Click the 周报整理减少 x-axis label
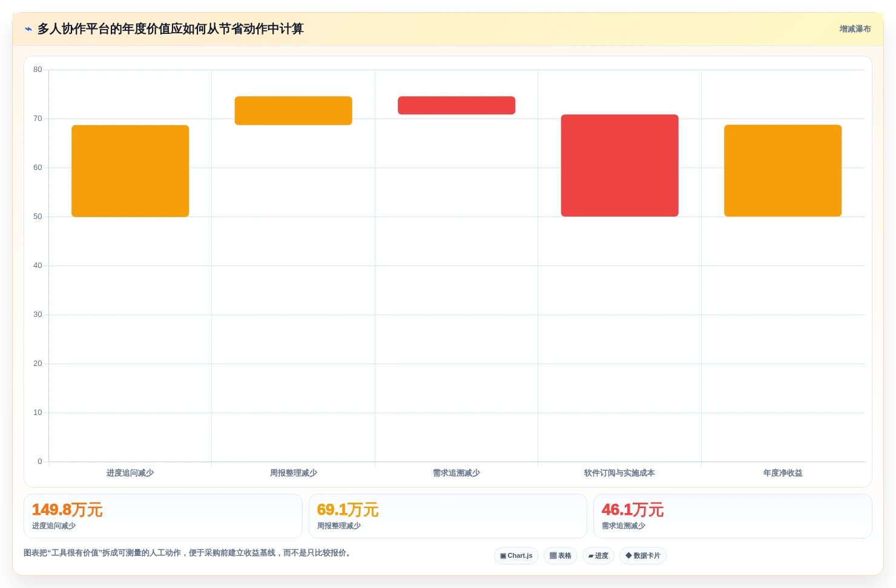Viewport: 896px width, 588px height. coord(294,473)
